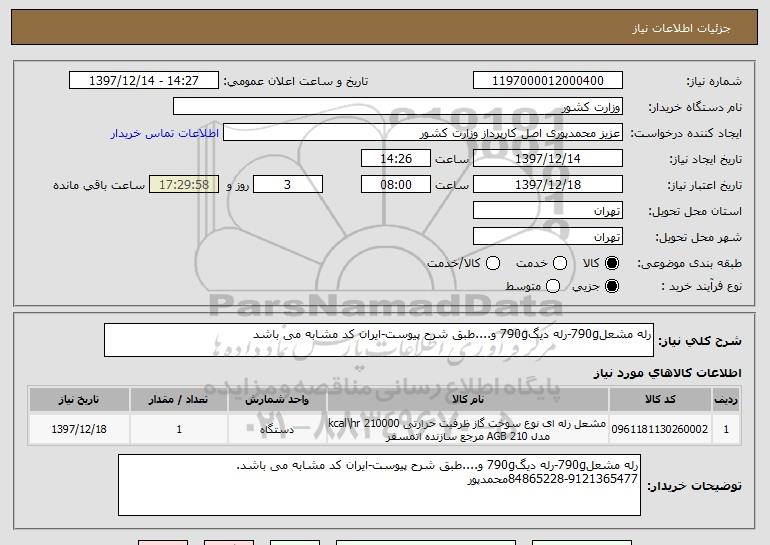
Task: Click واحد شمارش column header
Action: [277, 400]
